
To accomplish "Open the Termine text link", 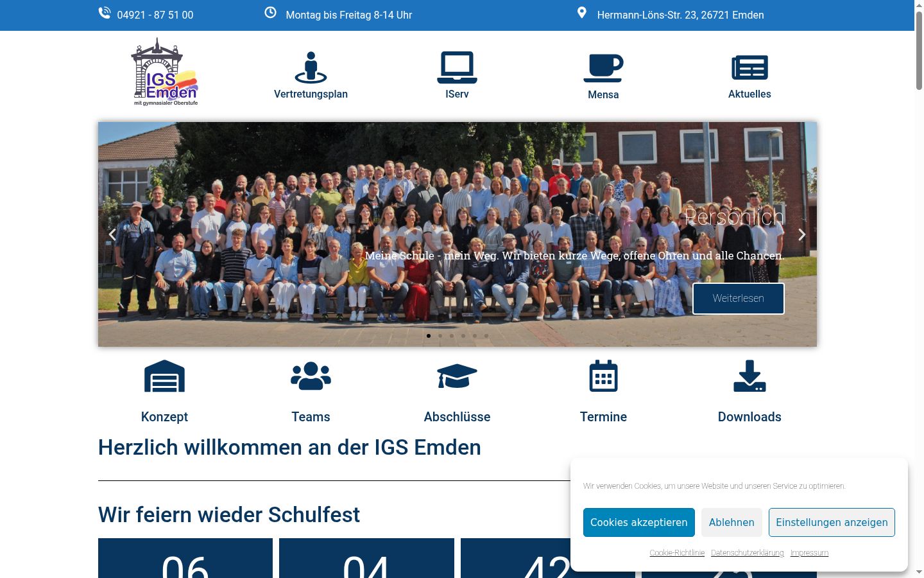I will click(x=603, y=417).
